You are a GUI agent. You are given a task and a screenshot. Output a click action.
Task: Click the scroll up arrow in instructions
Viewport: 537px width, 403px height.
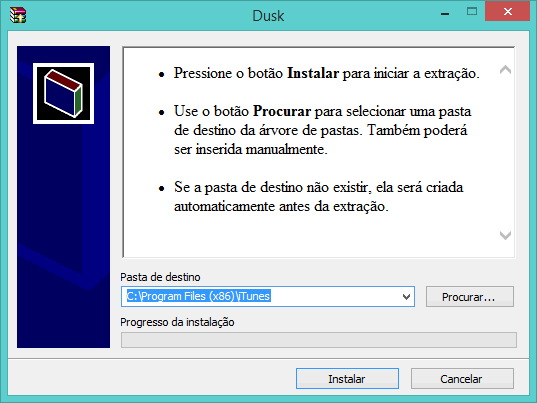(x=505, y=70)
